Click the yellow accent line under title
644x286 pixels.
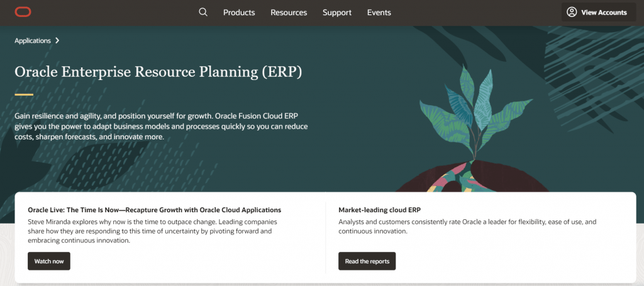pos(24,94)
